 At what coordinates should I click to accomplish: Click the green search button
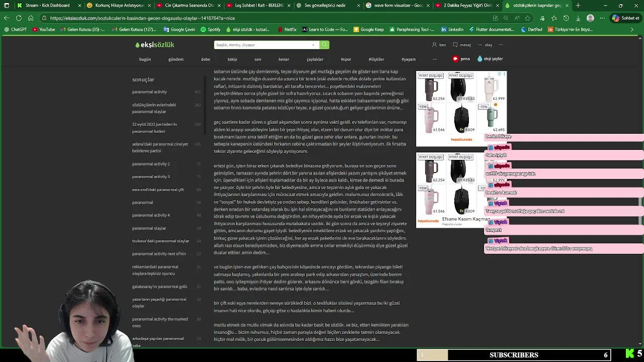tap(325, 45)
